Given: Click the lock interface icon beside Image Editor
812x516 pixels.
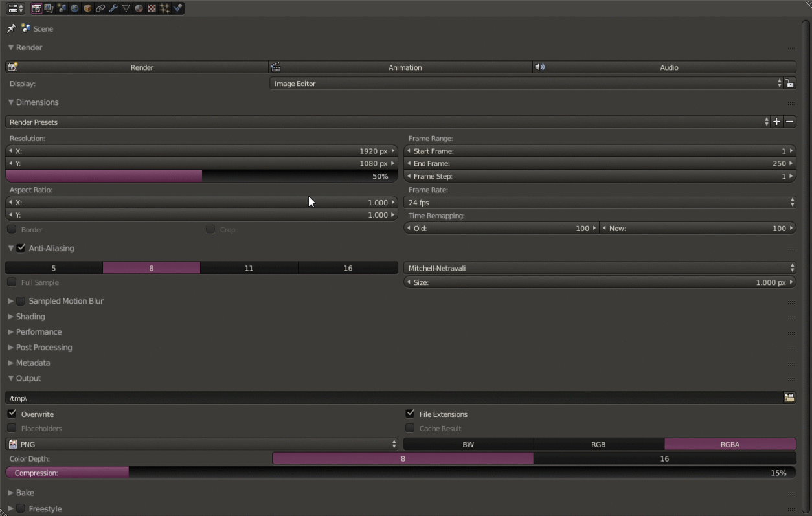Looking at the screenshot, I should point(789,84).
